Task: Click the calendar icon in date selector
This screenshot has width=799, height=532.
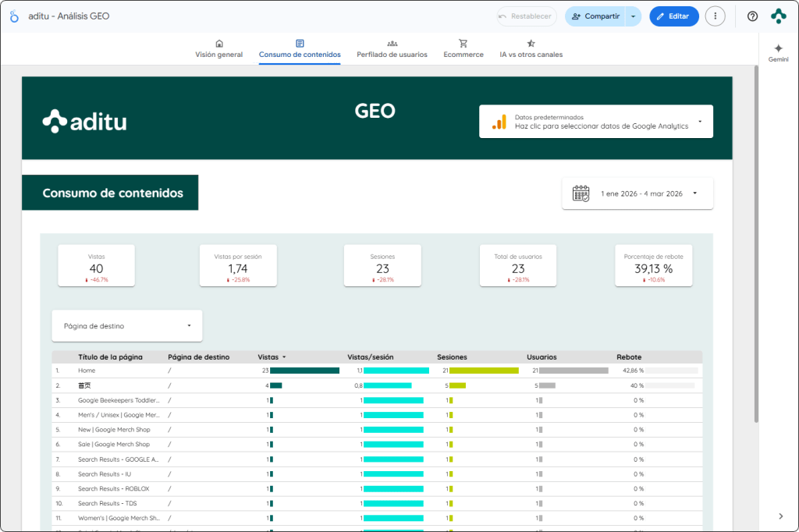Action: (581, 193)
